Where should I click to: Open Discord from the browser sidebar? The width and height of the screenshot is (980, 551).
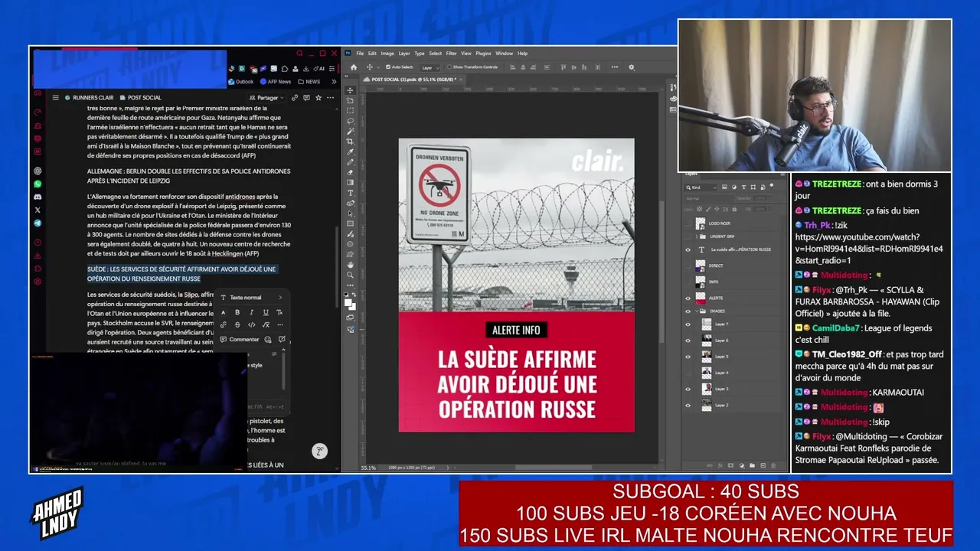click(38, 197)
